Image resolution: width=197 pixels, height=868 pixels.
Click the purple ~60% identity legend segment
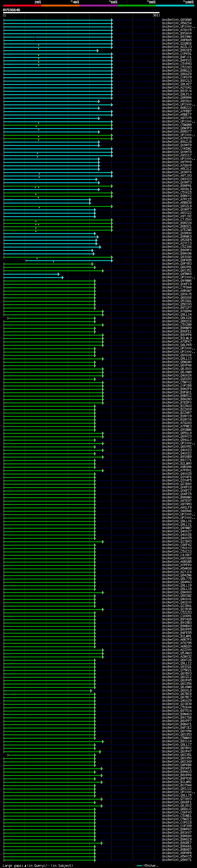coord(98,6)
